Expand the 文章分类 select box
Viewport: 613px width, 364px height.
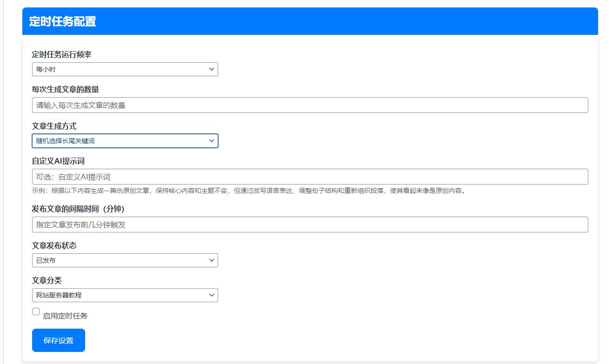tap(125, 295)
